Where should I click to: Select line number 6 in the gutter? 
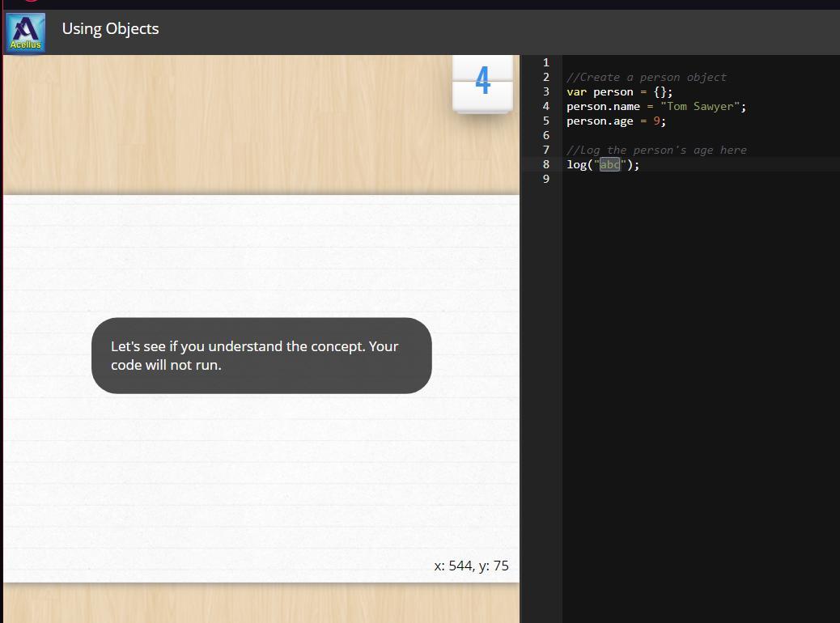546,136
